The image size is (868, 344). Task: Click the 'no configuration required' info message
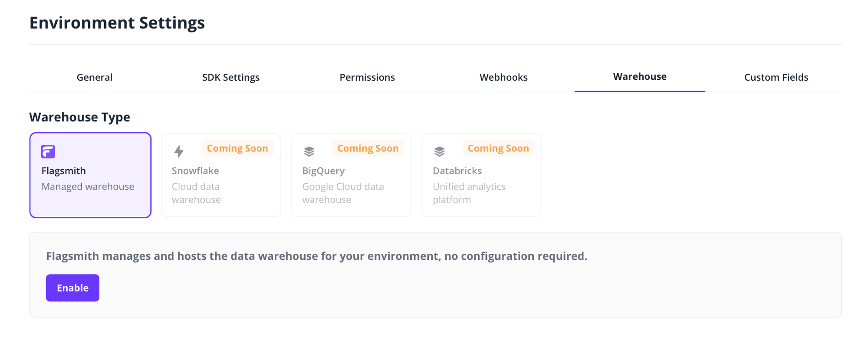(316, 256)
